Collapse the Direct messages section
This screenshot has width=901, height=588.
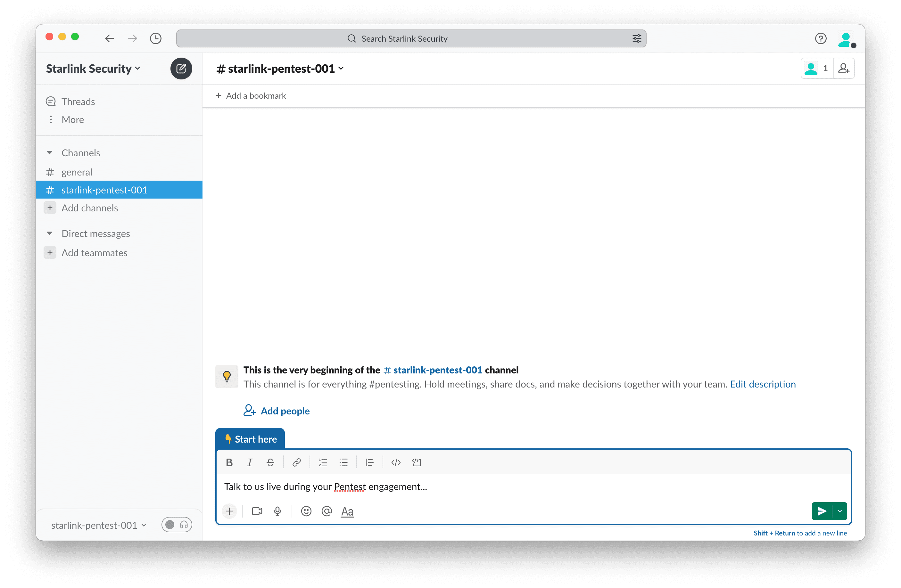[50, 233]
